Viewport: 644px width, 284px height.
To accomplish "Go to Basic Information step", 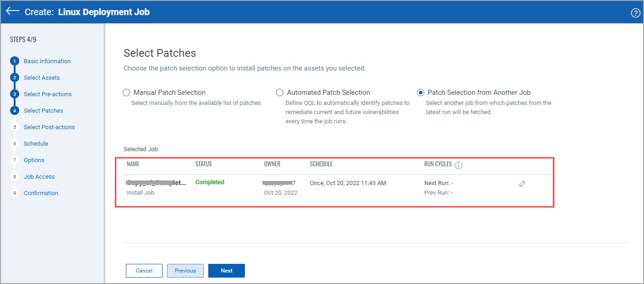I will (x=47, y=61).
